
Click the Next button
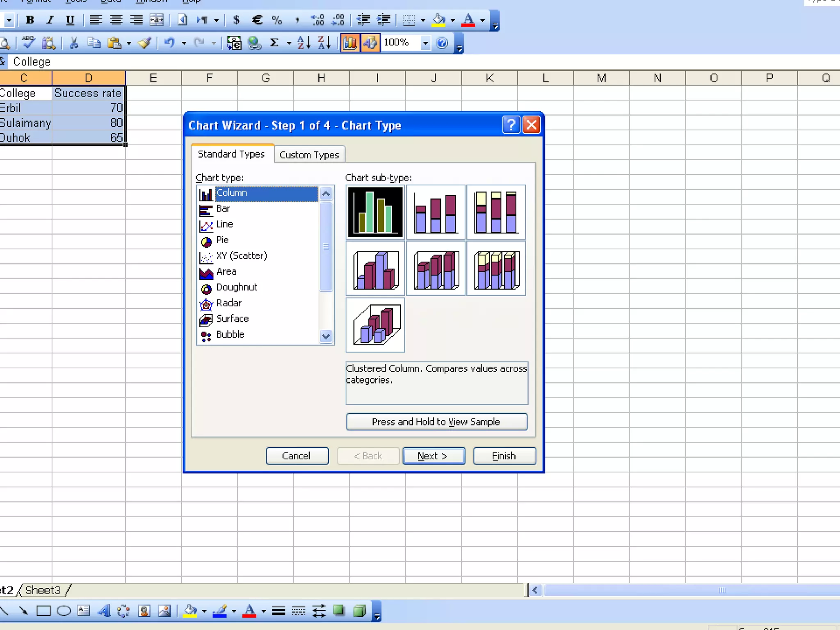[434, 456]
